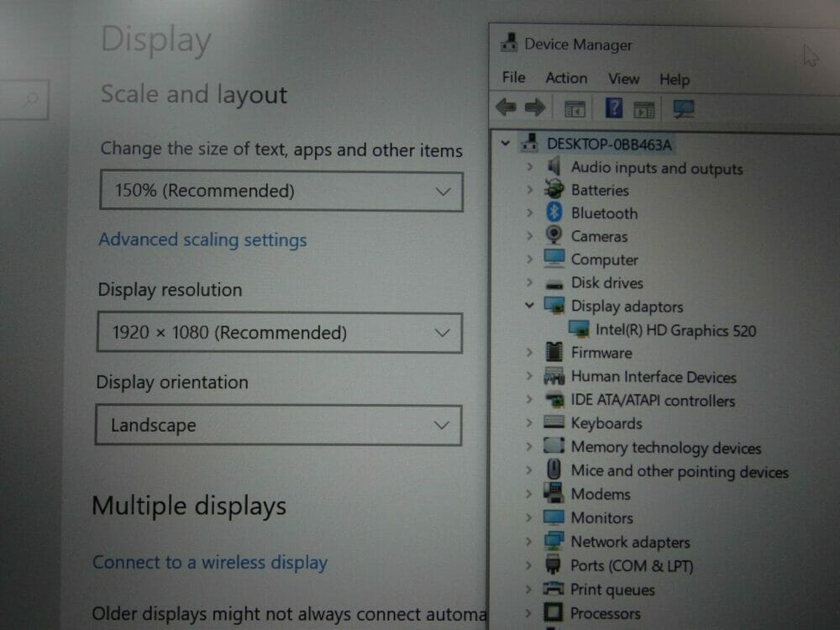Viewport: 840px width, 630px height.
Task: Collapse the DESKTOP-0BB463A root node
Action: coord(505,143)
